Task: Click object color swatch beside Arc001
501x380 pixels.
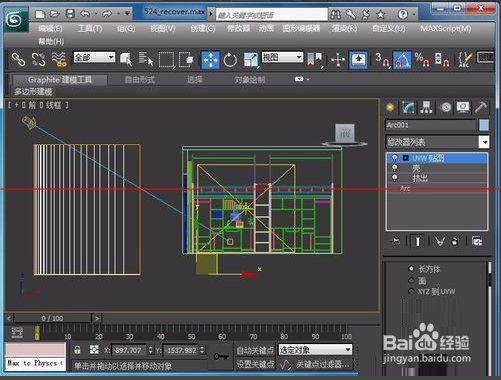Action: [x=484, y=125]
